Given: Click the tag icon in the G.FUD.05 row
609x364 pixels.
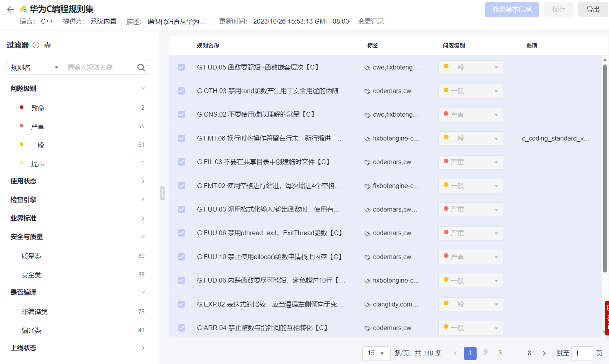Looking at the screenshot, I should tap(367, 68).
